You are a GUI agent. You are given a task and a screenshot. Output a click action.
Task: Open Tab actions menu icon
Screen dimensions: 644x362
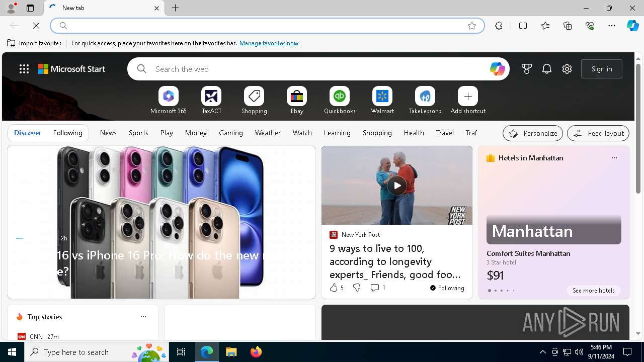point(30,8)
